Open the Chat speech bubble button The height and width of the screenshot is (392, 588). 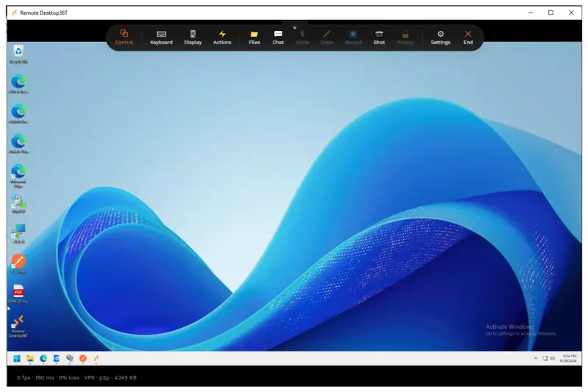point(278,38)
